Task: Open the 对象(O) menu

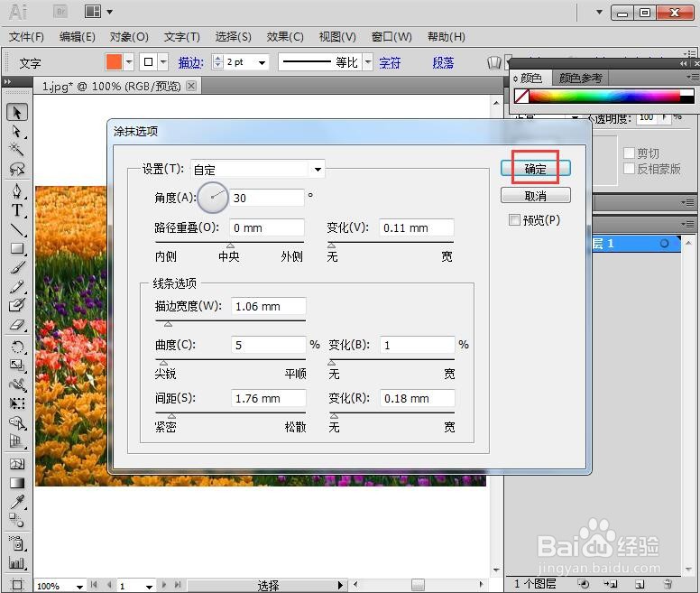Action: point(129,37)
